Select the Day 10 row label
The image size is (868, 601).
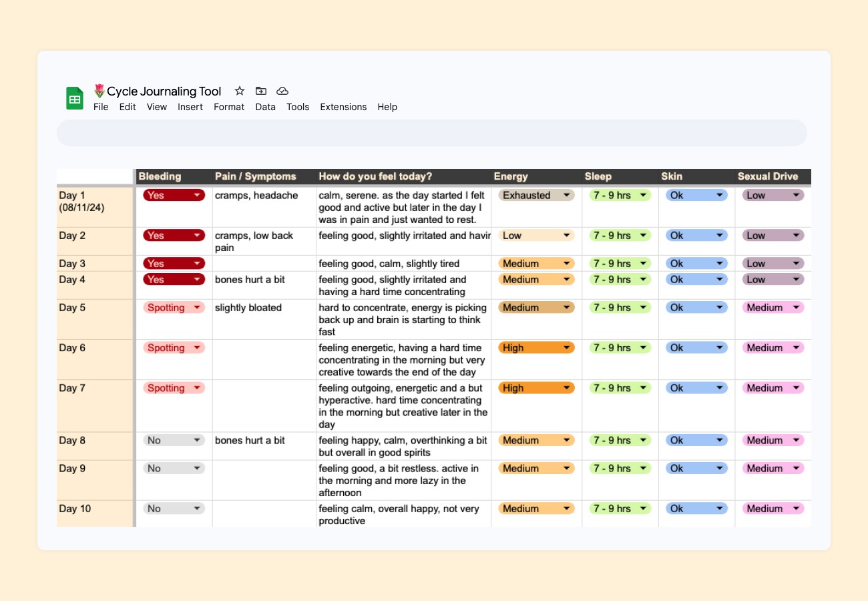click(95, 514)
